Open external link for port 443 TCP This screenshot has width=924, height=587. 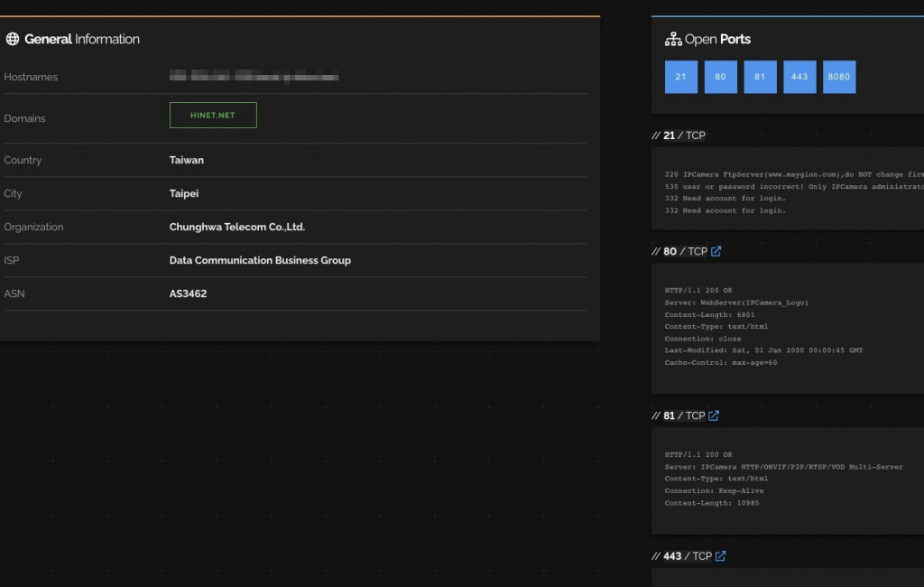pyautogui.click(x=721, y=556)
